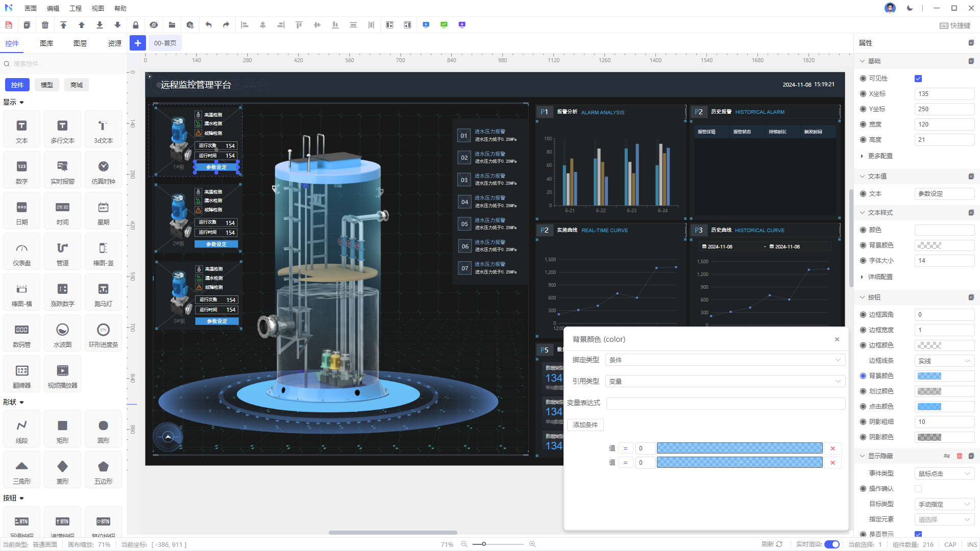
Task: Toggle the 可见性 visibility checkbox
Action: 918,79
